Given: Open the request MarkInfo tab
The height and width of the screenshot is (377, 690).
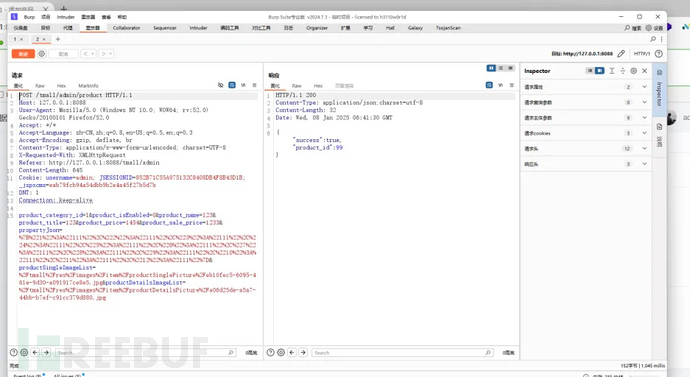Looking at the screenshot, I should pyautogui.click(x=88, y=86).
